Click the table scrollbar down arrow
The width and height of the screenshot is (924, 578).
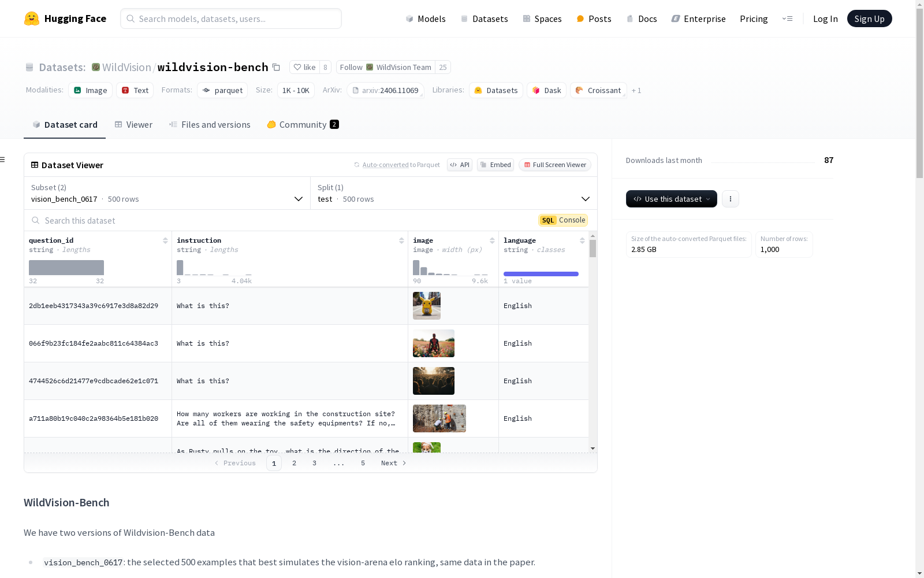click(x=593, y=449)
